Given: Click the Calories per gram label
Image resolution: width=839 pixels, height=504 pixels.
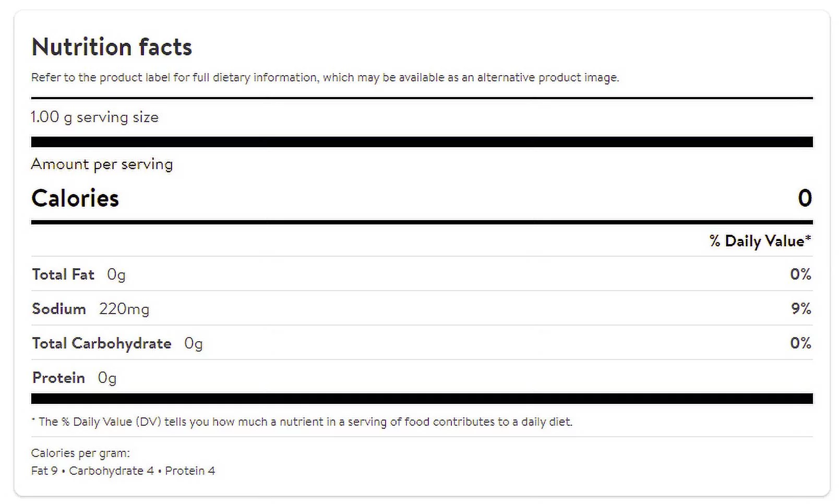Looking at the screenshot, I should 80,453.
